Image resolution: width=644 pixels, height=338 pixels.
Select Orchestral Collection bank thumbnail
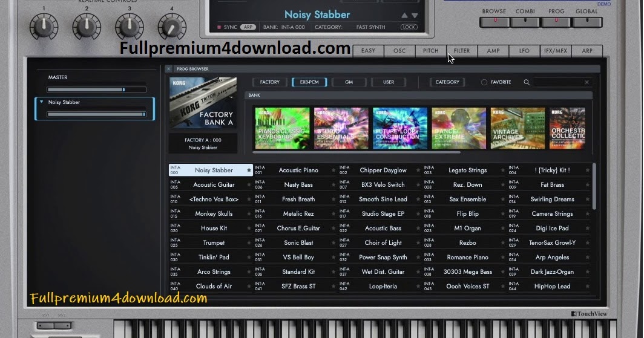(567, 128)
